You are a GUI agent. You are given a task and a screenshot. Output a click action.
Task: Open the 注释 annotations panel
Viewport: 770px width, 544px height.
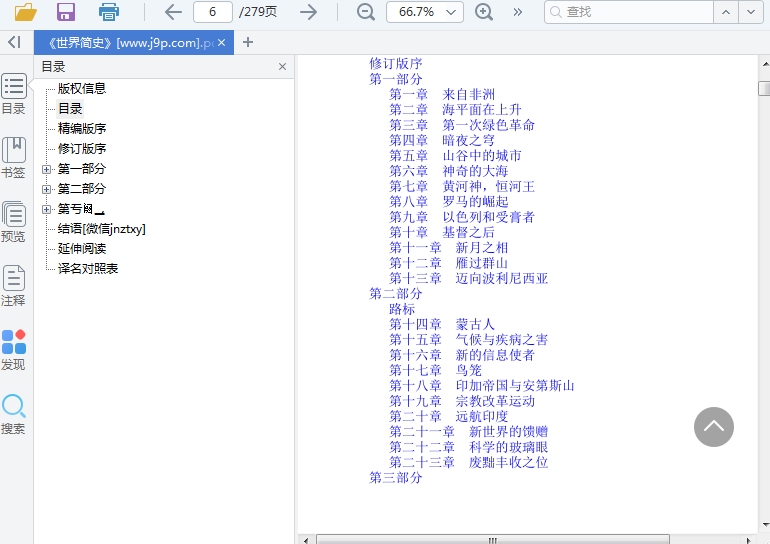point(14,286)
